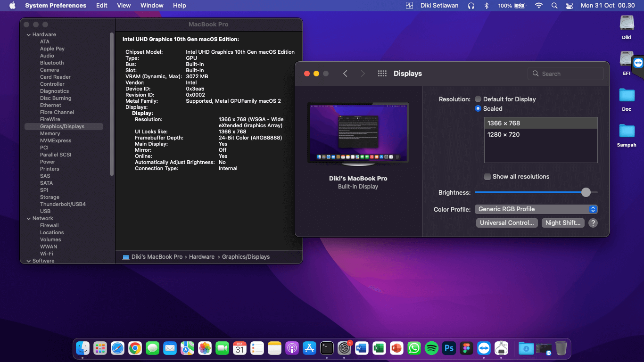This screenshot has width=644, height=362.
Task: Open Spotify from the Dock
Action: [x=431, y=348]
